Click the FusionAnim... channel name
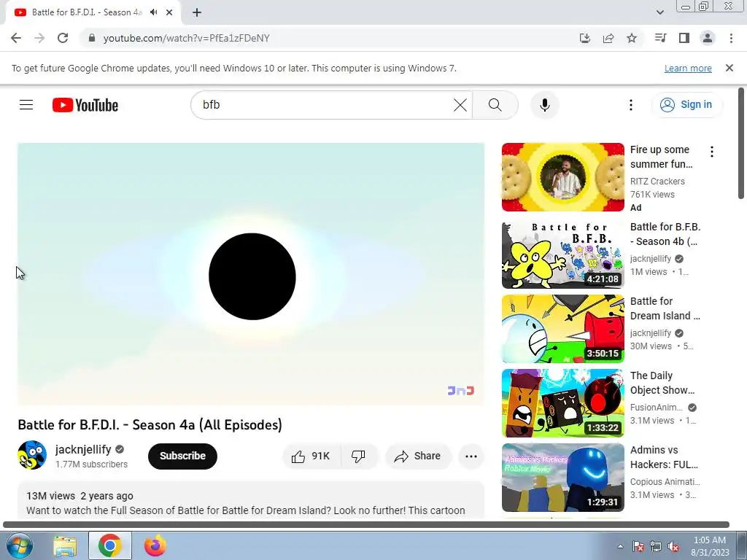747x560 pixels. coord(656,408)
